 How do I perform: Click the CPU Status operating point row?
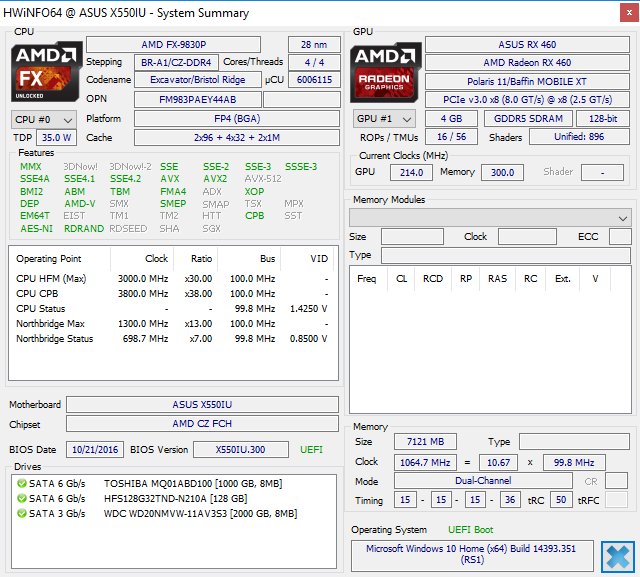point(172,308)
